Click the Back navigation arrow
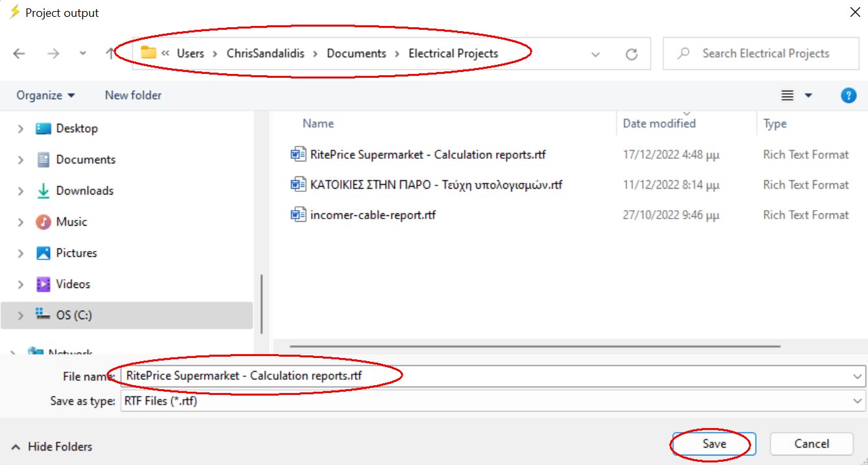Viewport: 868px width, 465px height. [19, 54]
